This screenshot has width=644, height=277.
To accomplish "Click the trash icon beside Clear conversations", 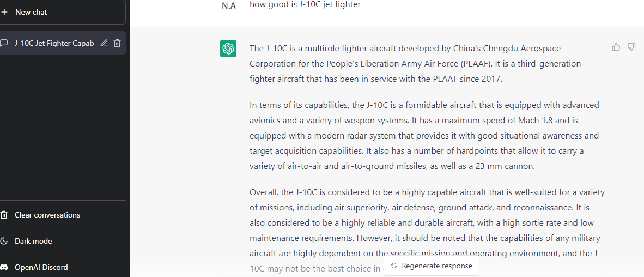I will (4, 215).
